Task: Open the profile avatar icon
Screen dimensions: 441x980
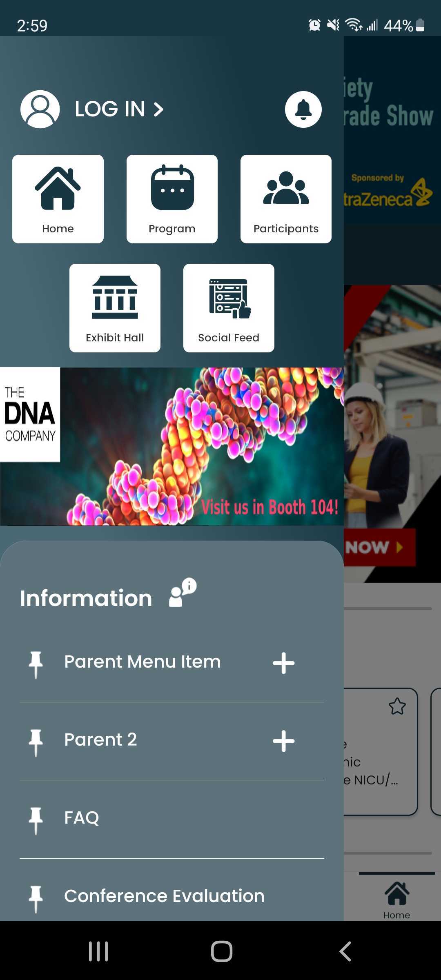Action: (40, 109)
